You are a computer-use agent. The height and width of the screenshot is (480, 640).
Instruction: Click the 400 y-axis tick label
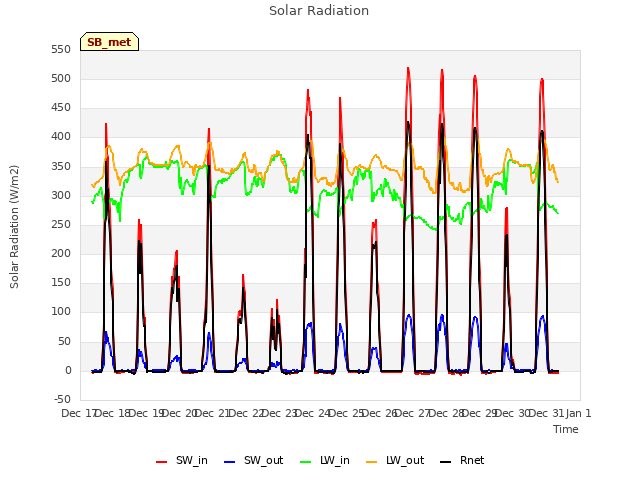pos(61,137)
